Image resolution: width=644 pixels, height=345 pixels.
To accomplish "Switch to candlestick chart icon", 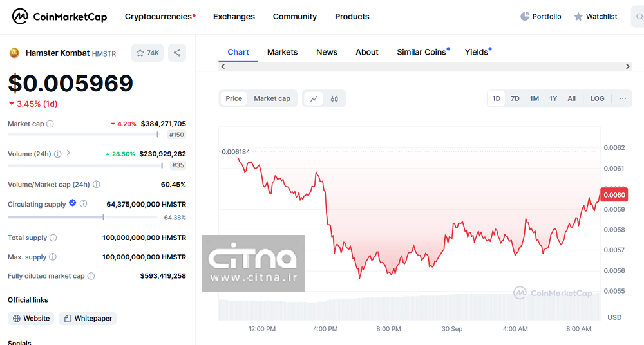I will pyautogui.click(x=334, y=98).
